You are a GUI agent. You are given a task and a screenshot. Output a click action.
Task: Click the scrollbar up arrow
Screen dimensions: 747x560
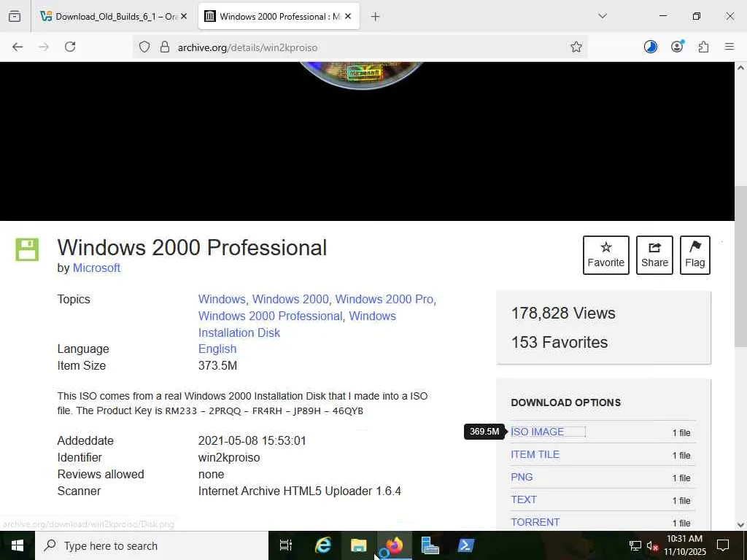[x=740, y=68]
